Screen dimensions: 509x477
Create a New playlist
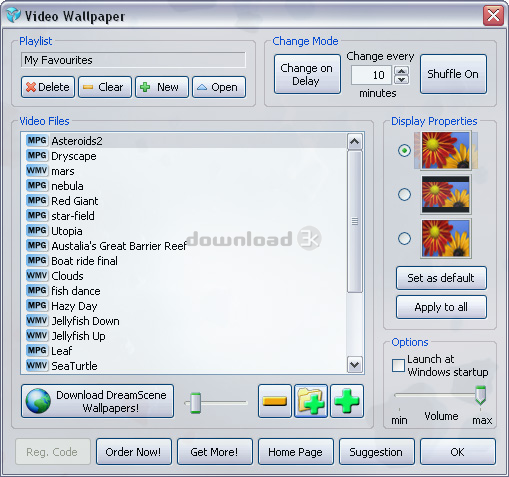(162, 87)
